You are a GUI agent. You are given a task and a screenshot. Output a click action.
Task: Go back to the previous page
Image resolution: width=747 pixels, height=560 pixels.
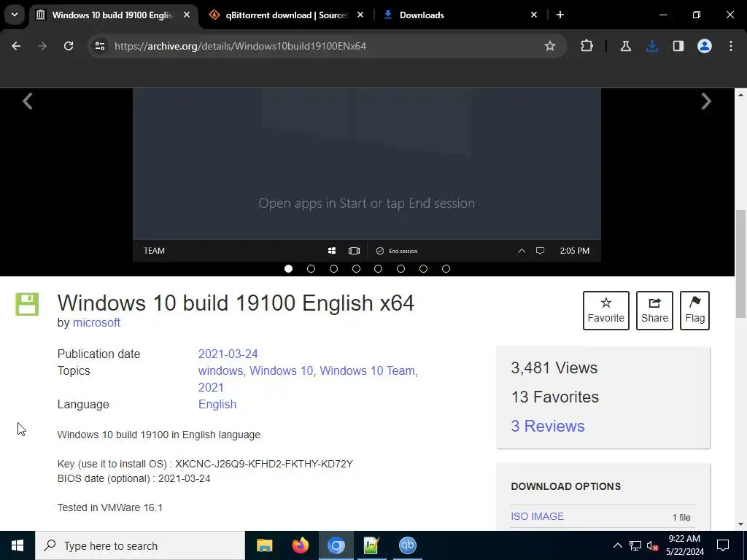pos(16,46)
